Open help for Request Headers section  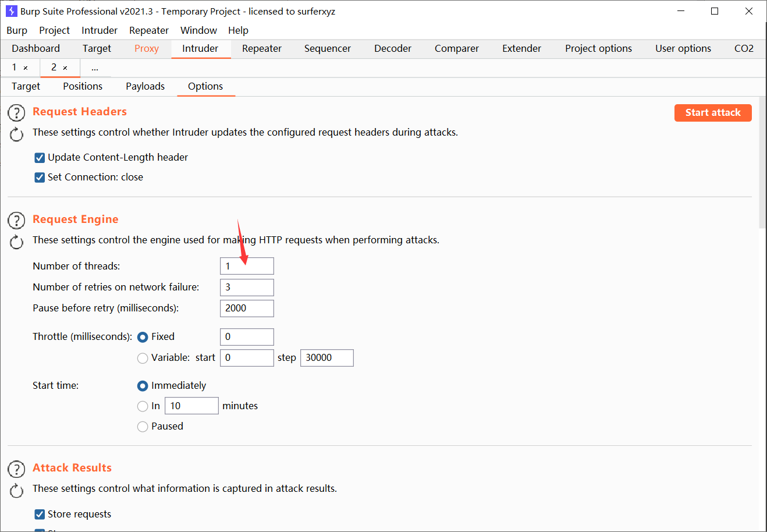click(16, 113)
